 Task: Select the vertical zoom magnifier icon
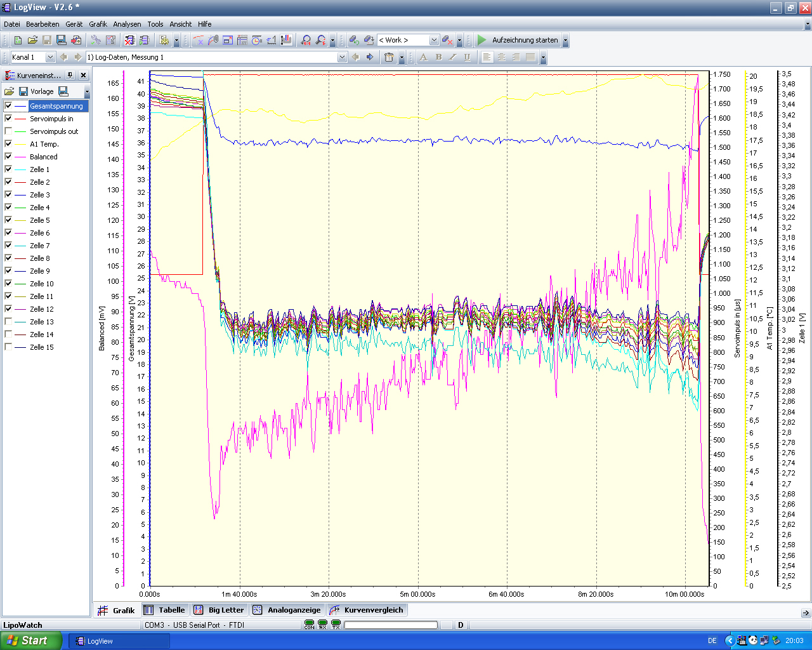point(321,40)
